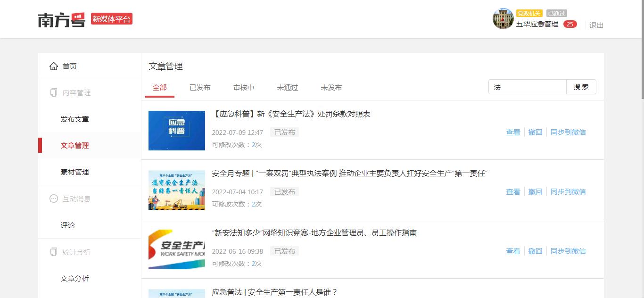Click 查看 for the 一案双罚 article
This screenshot has height=298, width=644.
(x=513, y=192)
